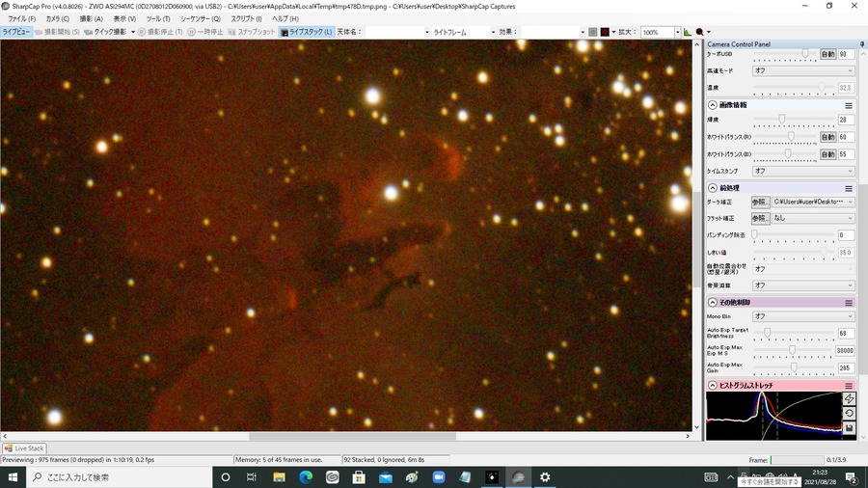Toggle 自動 for ホワイトバランス(R)
The width and height of the screenshot is (868, 488).
[x=827, y=137]
